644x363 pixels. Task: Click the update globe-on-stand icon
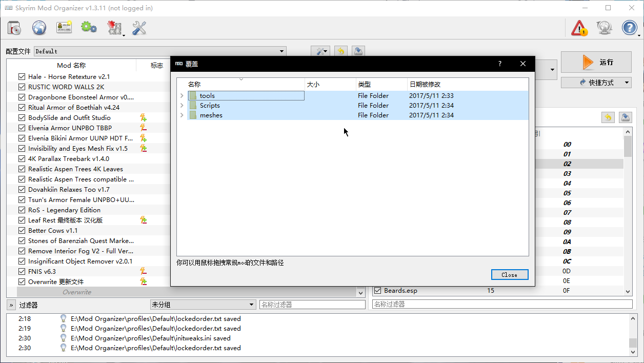point(605,28)
